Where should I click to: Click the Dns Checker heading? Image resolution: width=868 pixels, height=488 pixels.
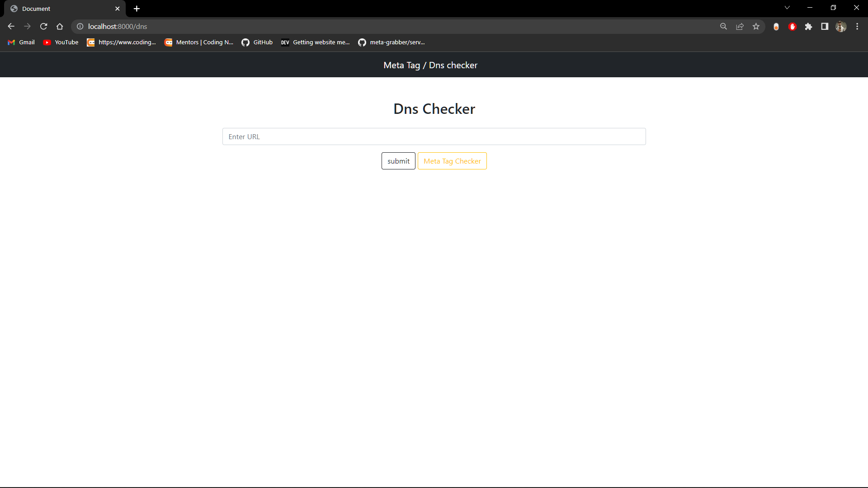pyautogui.click(x=434, y=109)
